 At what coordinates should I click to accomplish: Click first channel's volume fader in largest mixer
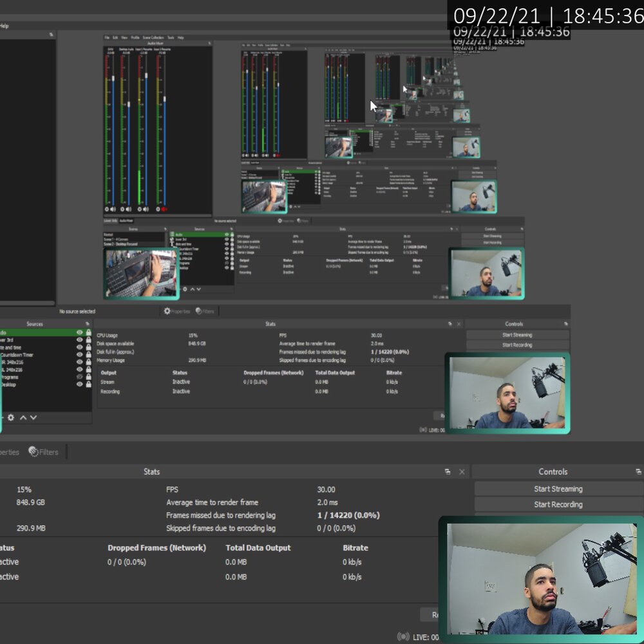[x=114, y=79]
